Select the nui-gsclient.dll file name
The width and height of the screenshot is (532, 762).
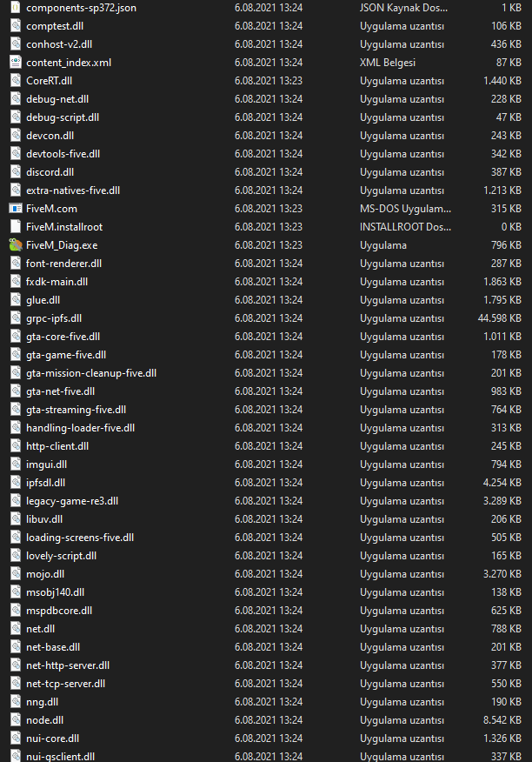61,757
